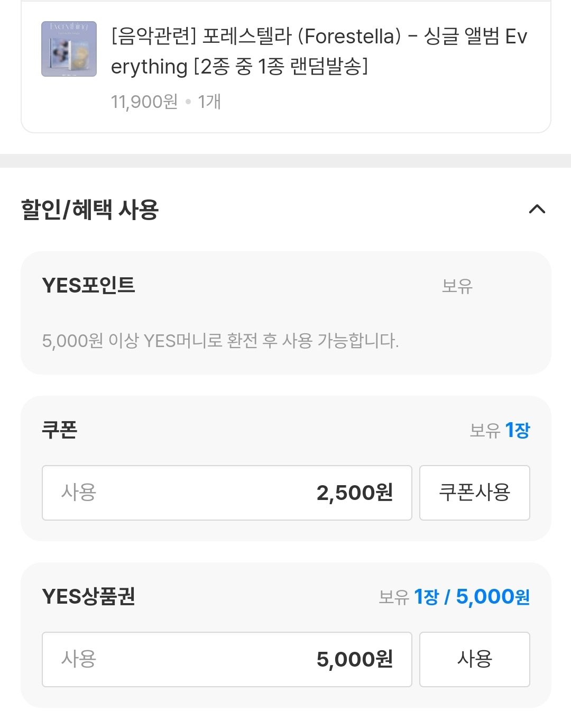Click the YES머니 환전 notice text
The width and height of the screenshot is (571, 728).
(x=220, y=341)
